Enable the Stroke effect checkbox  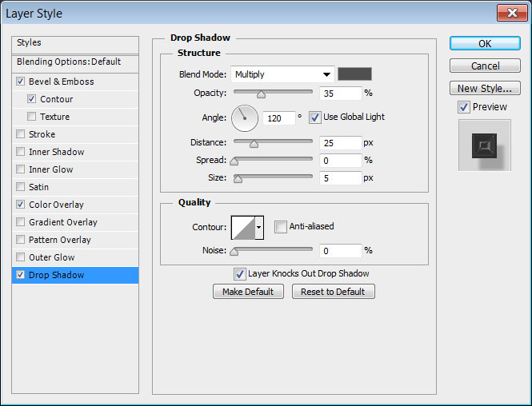point(20,134)
